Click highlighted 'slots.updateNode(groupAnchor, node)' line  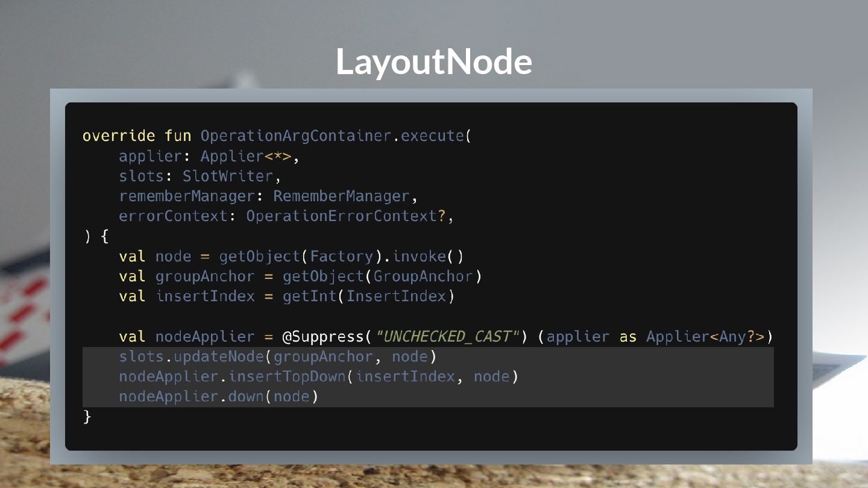(277, 357)
